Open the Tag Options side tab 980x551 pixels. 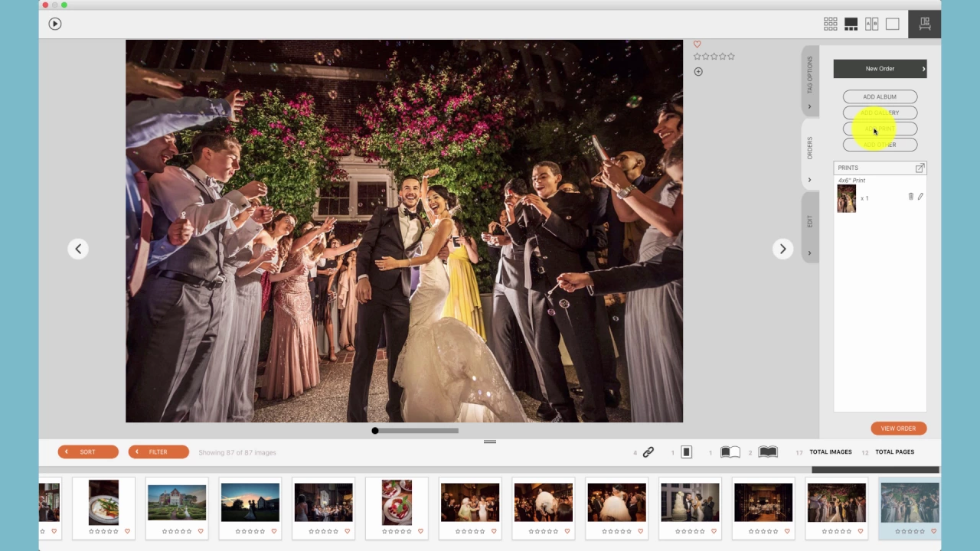[810, 82]
